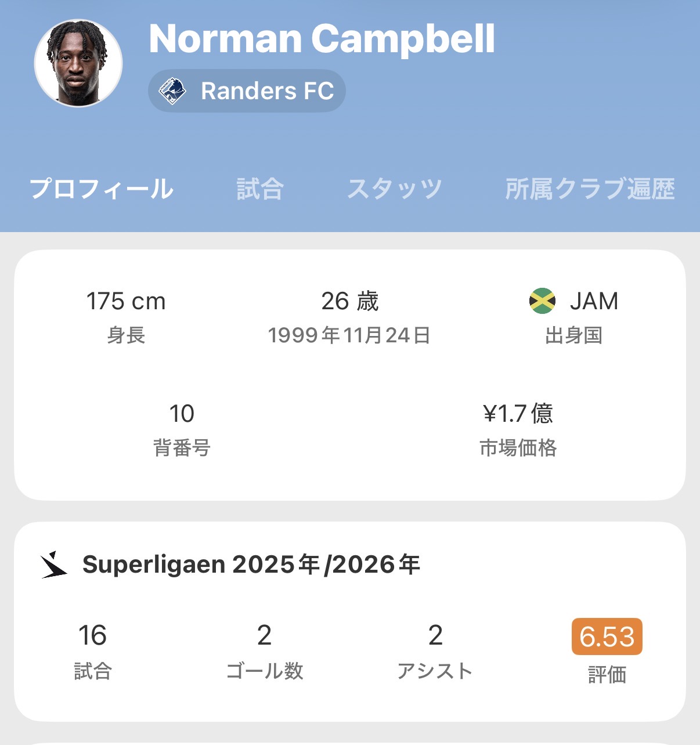Tap the 2 アシスト assists stat
Viewport: 700px width, 745px height.
click(x=435, y=650)
